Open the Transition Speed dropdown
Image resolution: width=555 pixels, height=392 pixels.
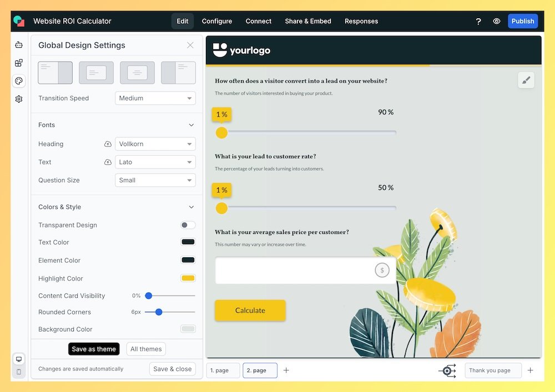(155, 98)
